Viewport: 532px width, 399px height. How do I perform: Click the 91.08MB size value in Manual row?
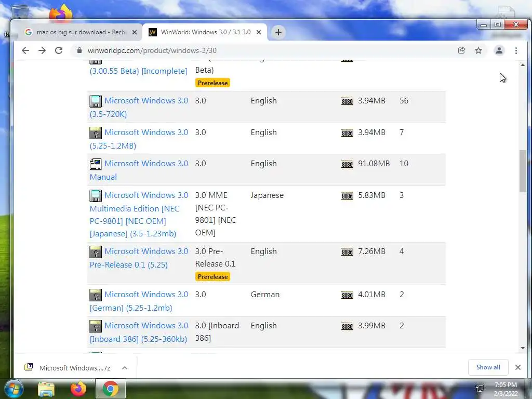[x=374, y=164]
